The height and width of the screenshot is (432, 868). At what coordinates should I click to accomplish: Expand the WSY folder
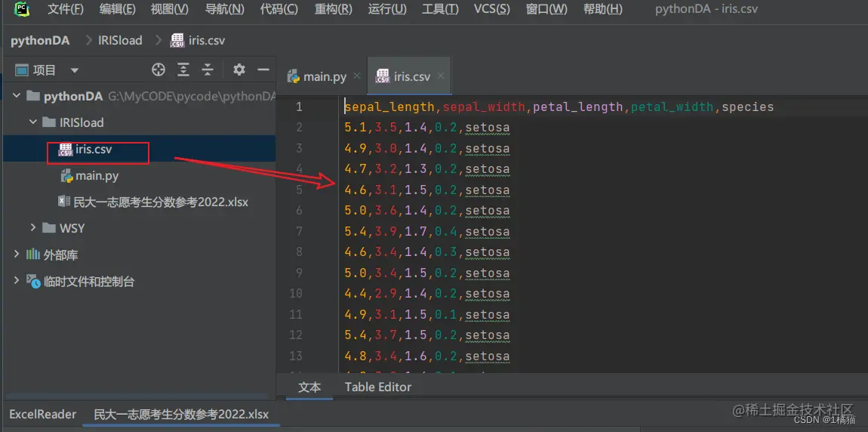[32, 227]
